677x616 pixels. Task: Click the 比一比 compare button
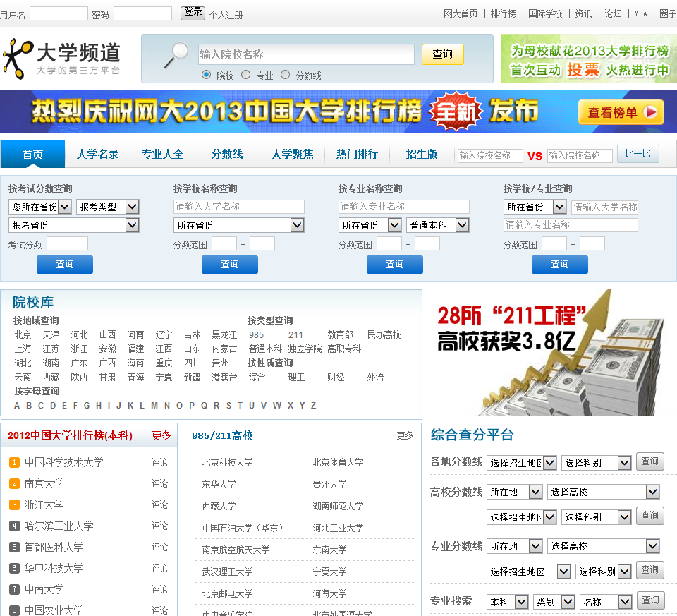[x=638, y=154]
